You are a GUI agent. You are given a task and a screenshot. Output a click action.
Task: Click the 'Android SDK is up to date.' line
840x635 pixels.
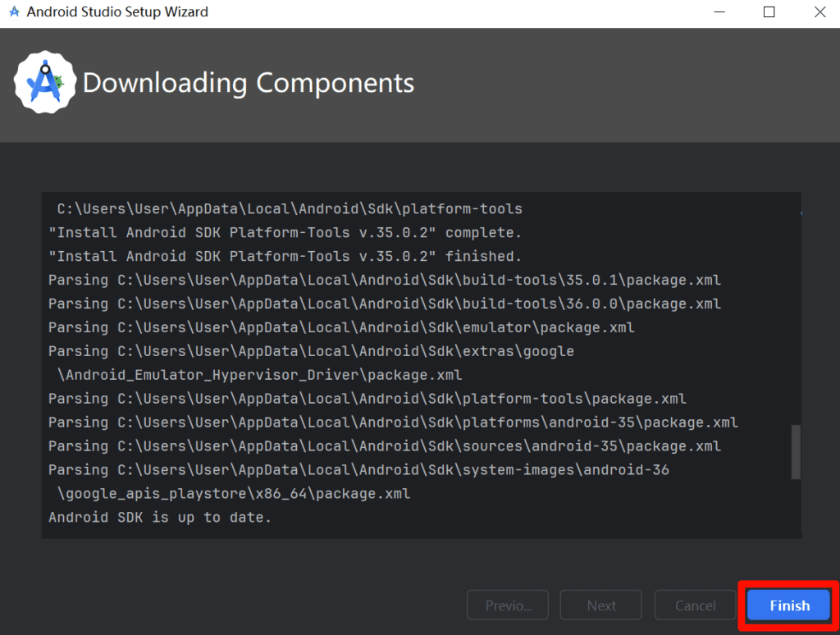pyautogui.click(x=160, y=517)
